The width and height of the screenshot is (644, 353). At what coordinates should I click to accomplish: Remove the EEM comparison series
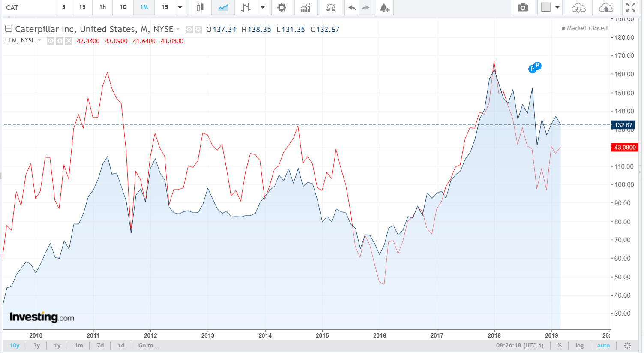(69, 41)
